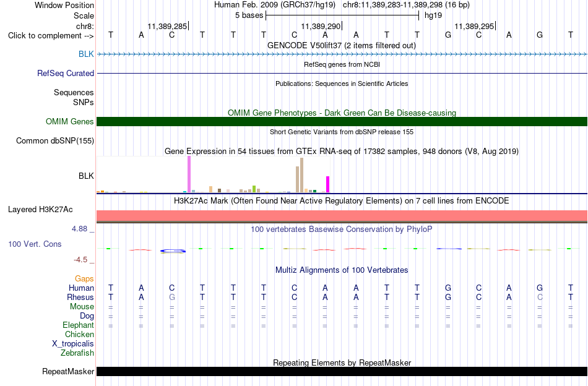Select the Elephant species label
Screen dimensions: 588x386
click(x=79, y=325)
